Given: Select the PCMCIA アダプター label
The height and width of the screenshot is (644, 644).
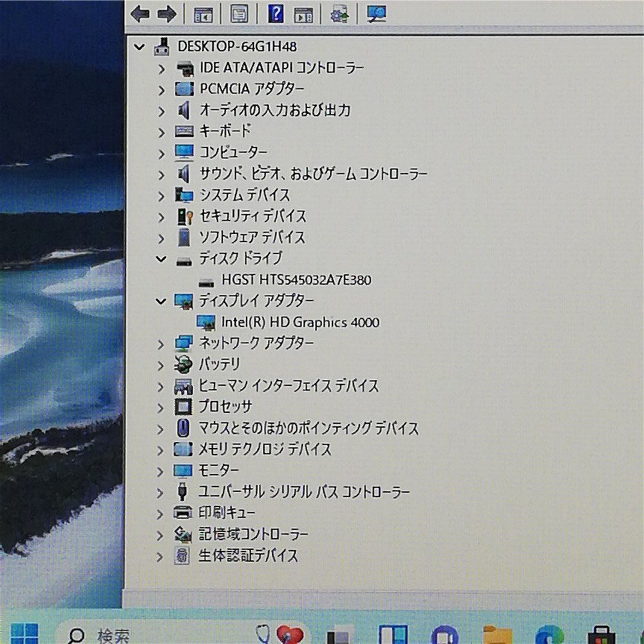Looking at the screenshot, I should [x=252, y=89].
